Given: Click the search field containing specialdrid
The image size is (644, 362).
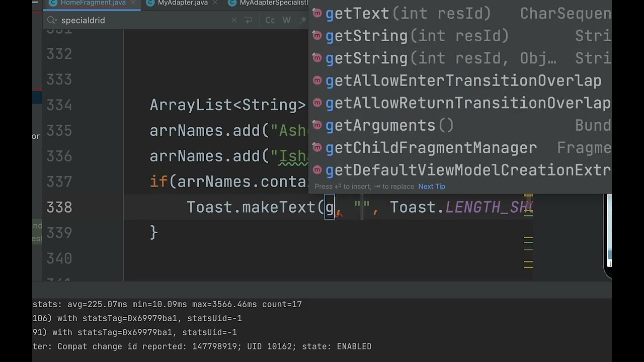Looking at the screenshot, I should [x=143, y=20].
